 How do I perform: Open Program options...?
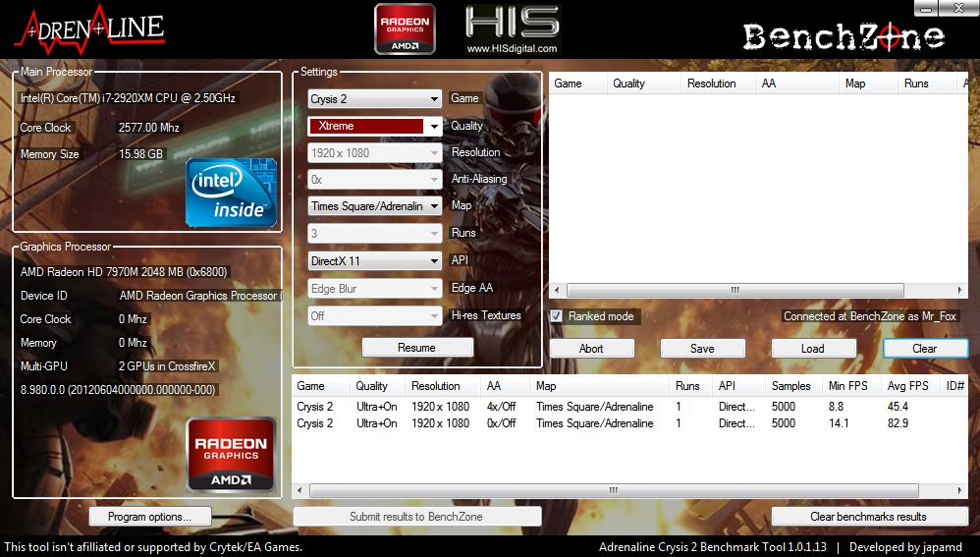tap(150, 517)
